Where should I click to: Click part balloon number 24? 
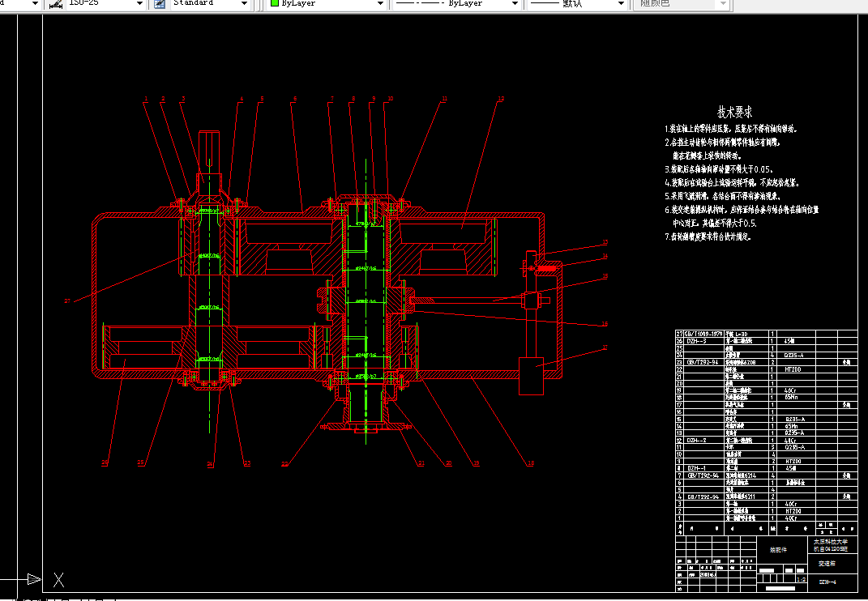click(210, 464)
